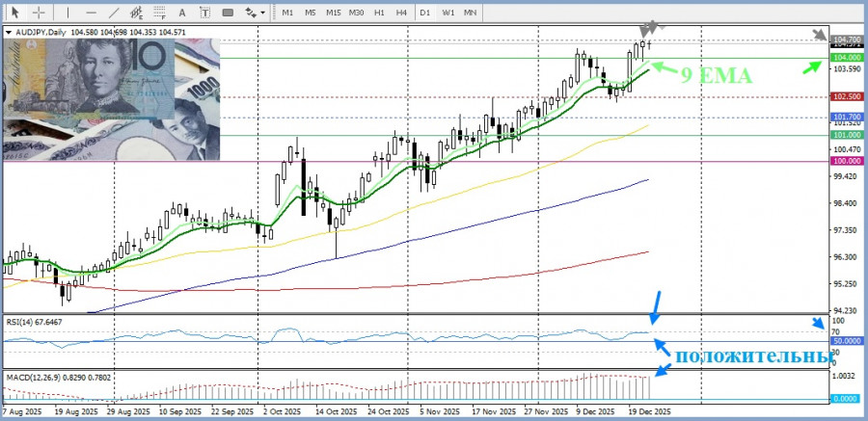Switch to the W1 weekly timeframe
Screen dimensions: 868x421
click(448, 13)
